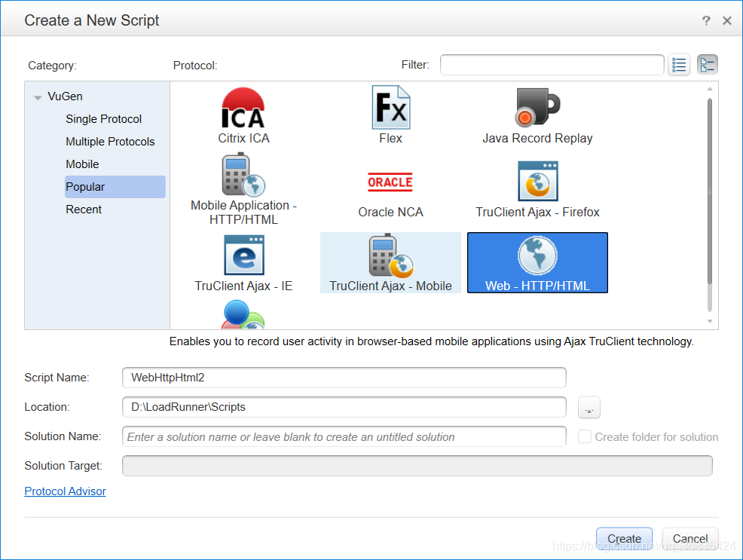The image size is (743, 560).
Task: Open the Single Protocol category
Action: tap(103, 119)
